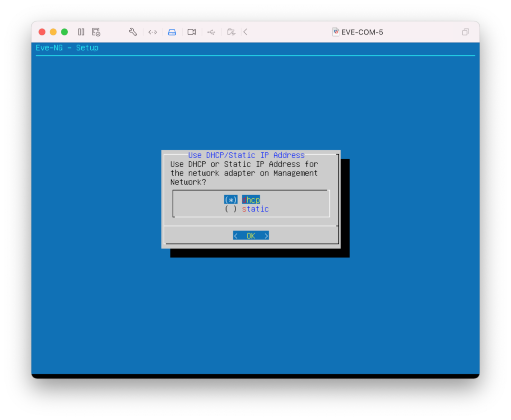Click the Use DHCP/Static IP Address dialog title
The image size is (511, 420).
pyautogui.click(x=247, y=155)
